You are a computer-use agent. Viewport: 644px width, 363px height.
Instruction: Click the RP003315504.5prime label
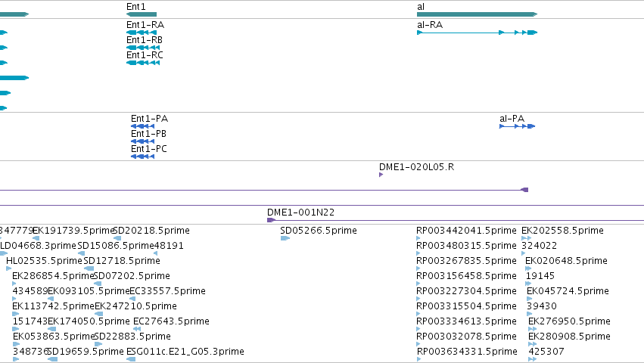pos(466,306)
